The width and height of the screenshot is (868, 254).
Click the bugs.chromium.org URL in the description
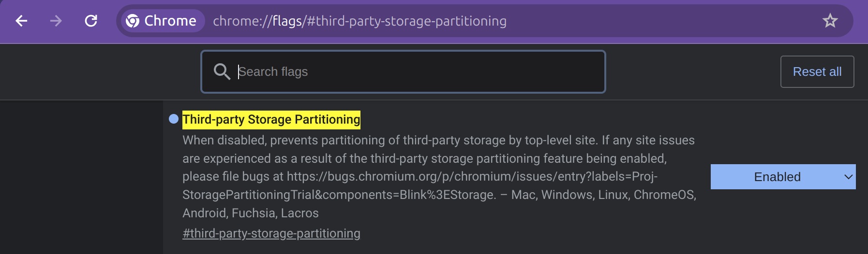click(472, 177)
